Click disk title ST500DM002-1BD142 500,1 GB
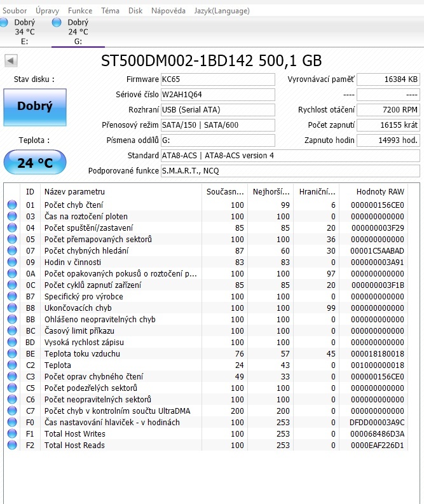The height and width of the screenshot is (504, 424). pos(211,60)
